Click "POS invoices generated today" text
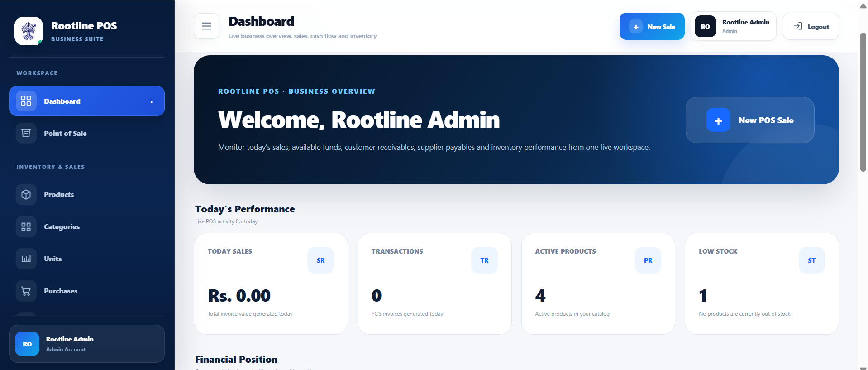Image resolution: width=868 pixels, height=370 pixels. click(407, 314)
